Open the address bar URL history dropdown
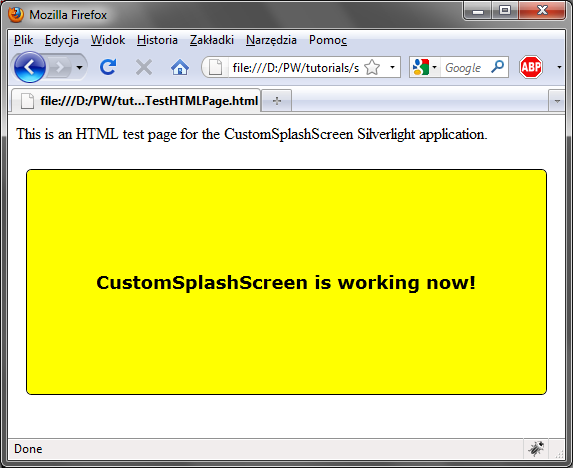This screenshot has width=573, height=468. coord(392,67)
